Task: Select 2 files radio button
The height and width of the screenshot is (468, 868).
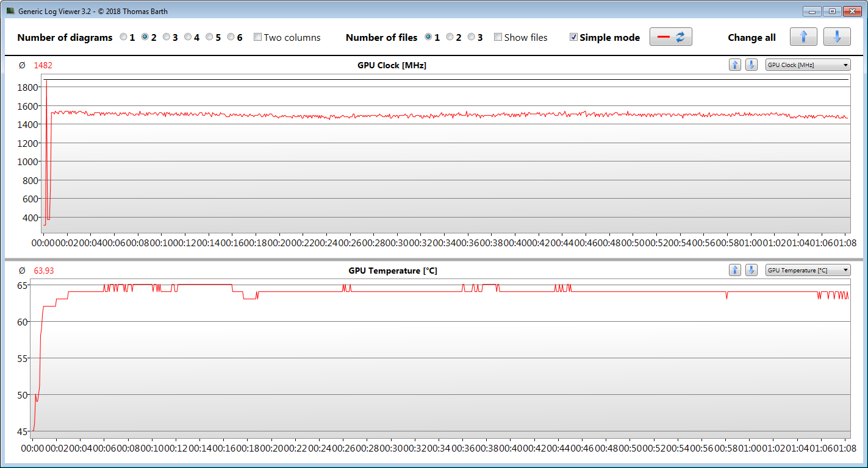Action: pos(450,37)
